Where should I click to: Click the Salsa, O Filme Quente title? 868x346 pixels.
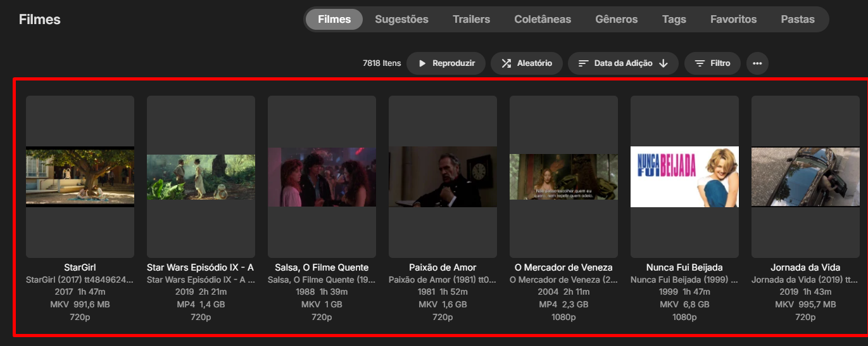tap(322, 267)
